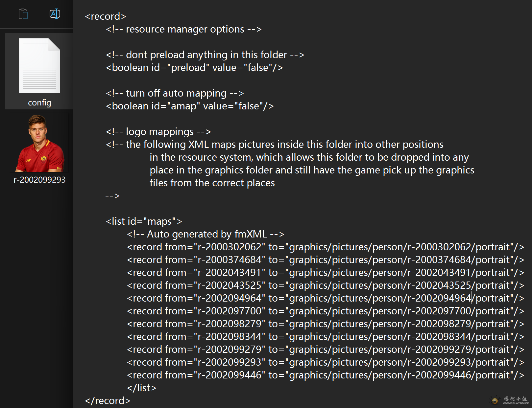This screenshot has width=532, height=408.
Task: Click the opening <record> tag line
Action: pyautogui.click(x=106, y=16)
